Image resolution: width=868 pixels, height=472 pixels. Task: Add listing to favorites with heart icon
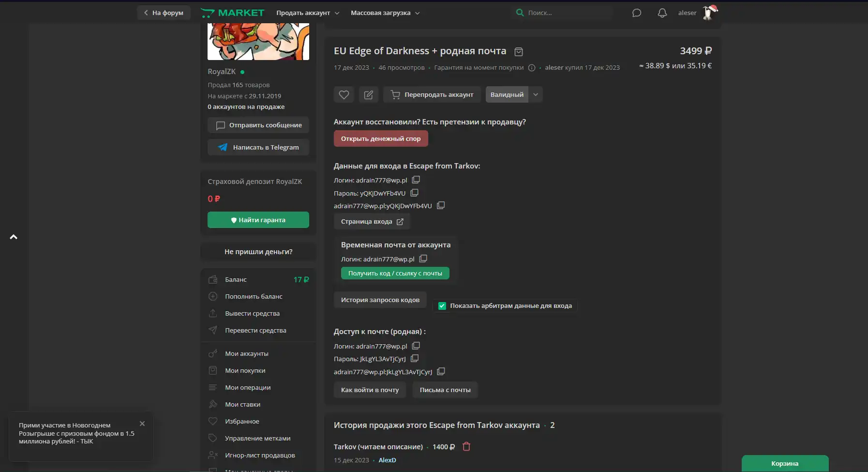click(344, 94)
